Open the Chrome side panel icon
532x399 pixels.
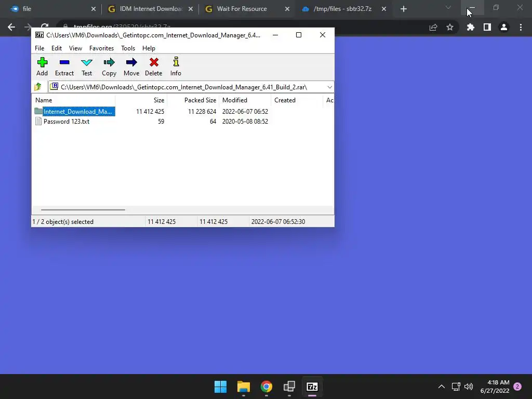point(487,27)
